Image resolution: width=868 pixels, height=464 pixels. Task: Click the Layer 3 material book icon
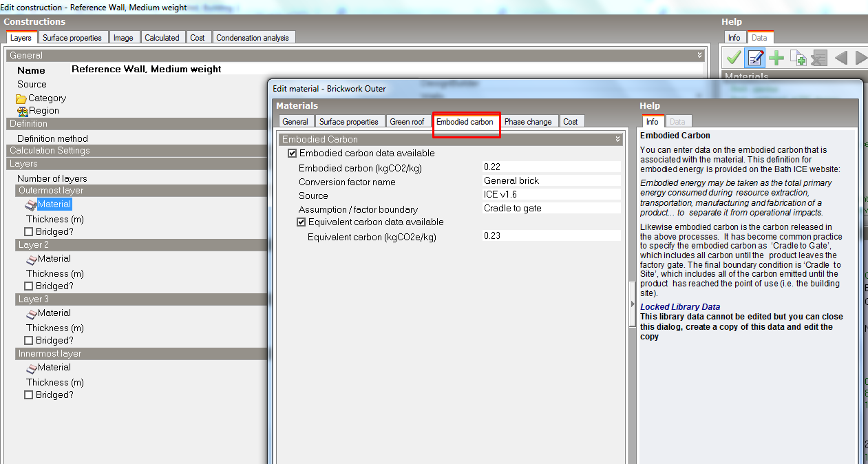pos(31,313)
